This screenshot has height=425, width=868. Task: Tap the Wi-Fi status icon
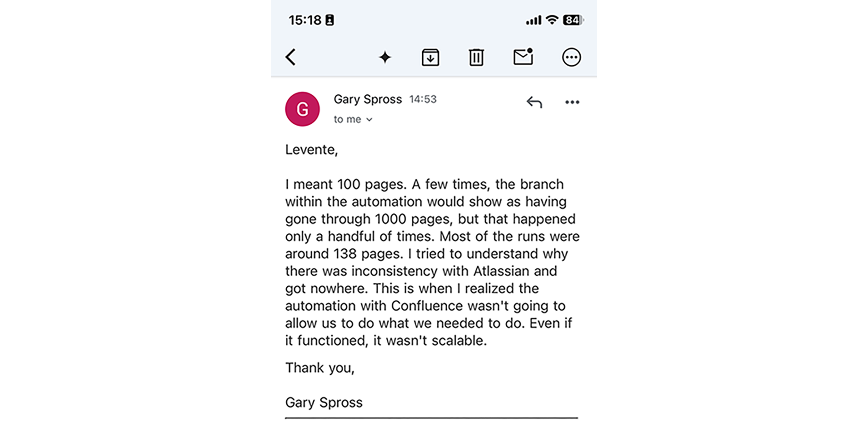click(x=551, y=20)
